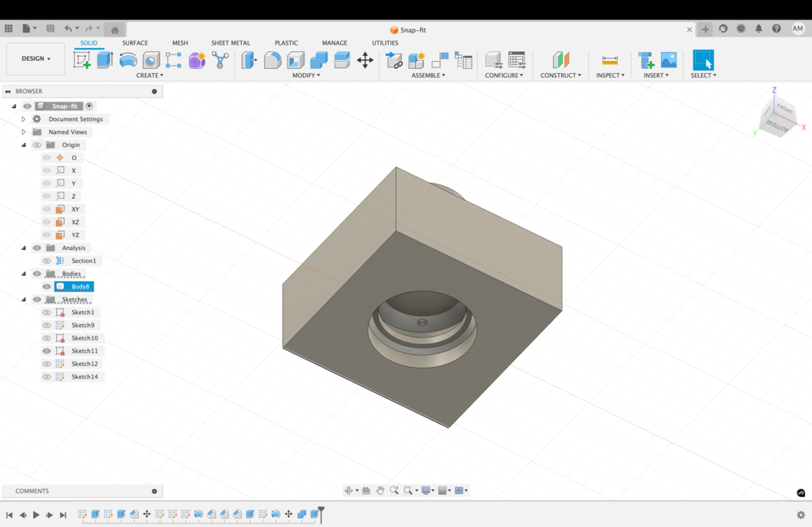Screen dimensions: 812x527
Task: Select the Create Sketch tool
Action: click(82, 60)
